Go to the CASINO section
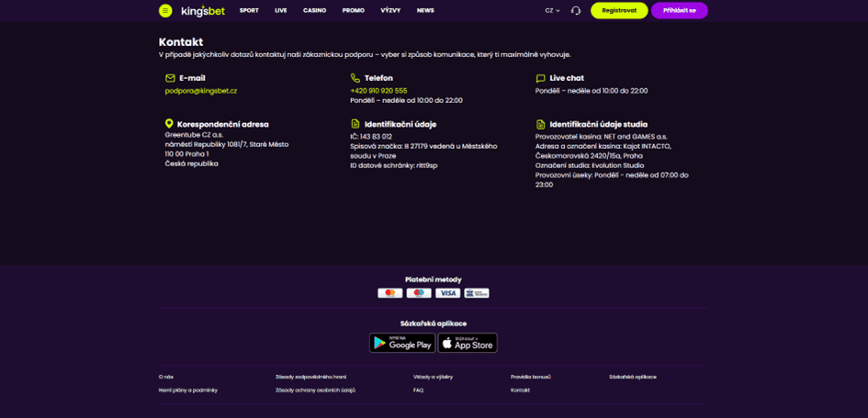The image size is (868, 418). click(314, 10)
